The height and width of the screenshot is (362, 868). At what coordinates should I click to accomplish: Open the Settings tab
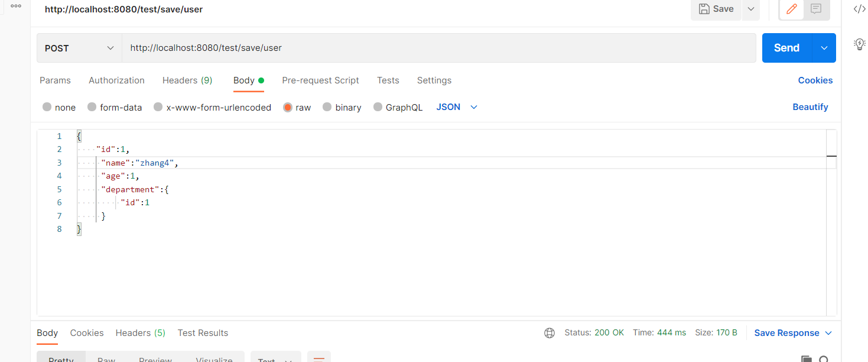434,80
